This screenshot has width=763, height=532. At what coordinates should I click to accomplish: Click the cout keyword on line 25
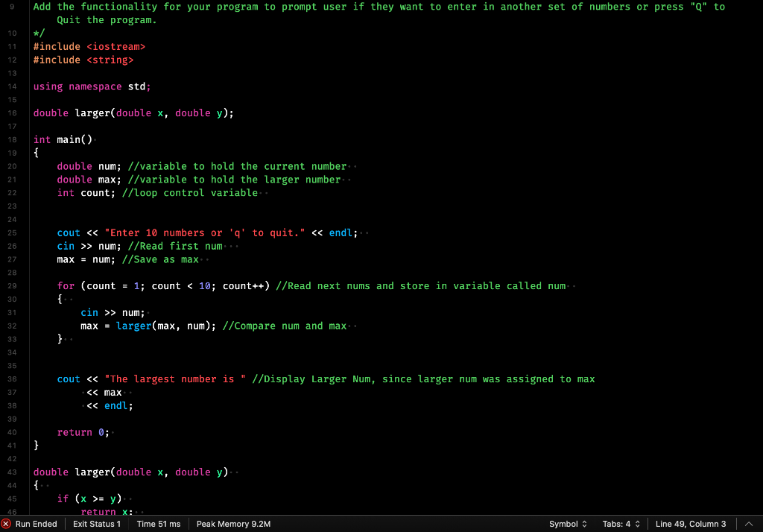click(68, 232)
